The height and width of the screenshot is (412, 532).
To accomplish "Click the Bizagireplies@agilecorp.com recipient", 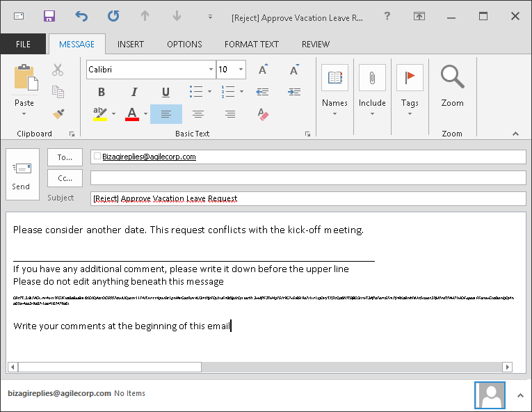I will (149, 157).
